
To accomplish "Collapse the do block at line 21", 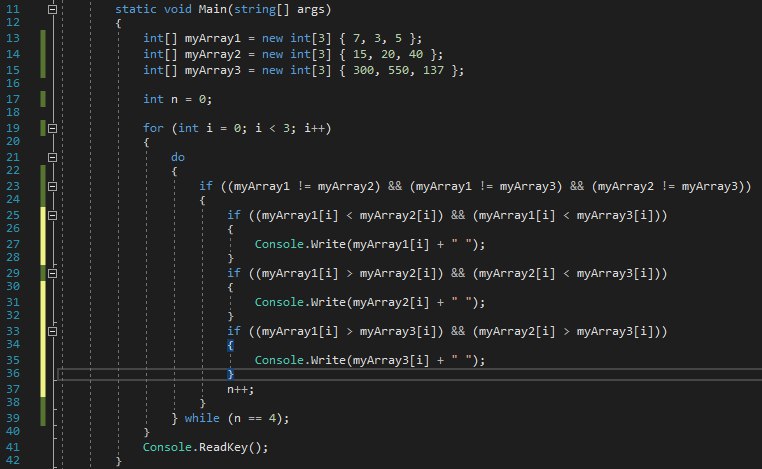I will pyautogui.click(x=52, y=157).
